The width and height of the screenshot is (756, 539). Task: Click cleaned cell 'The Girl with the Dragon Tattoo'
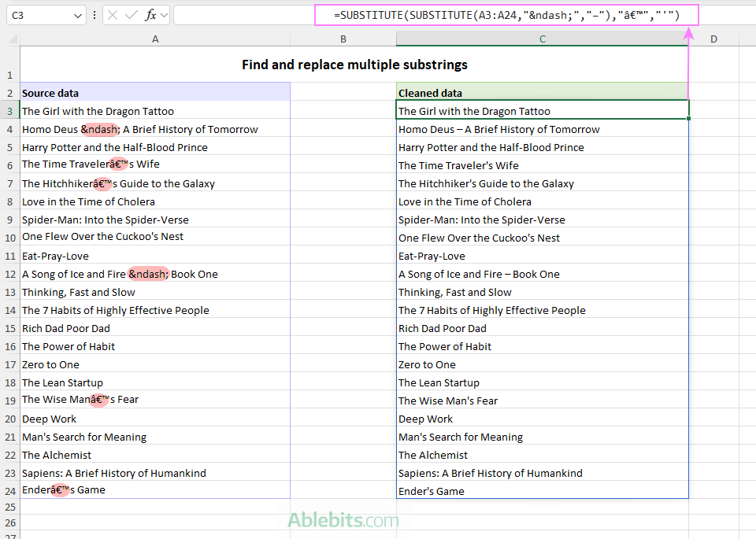tap(543, 110)
